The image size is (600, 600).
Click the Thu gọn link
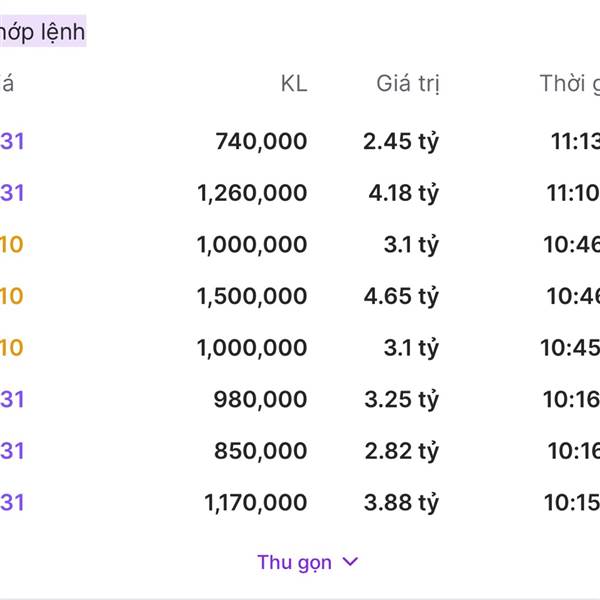pos(294,562)
